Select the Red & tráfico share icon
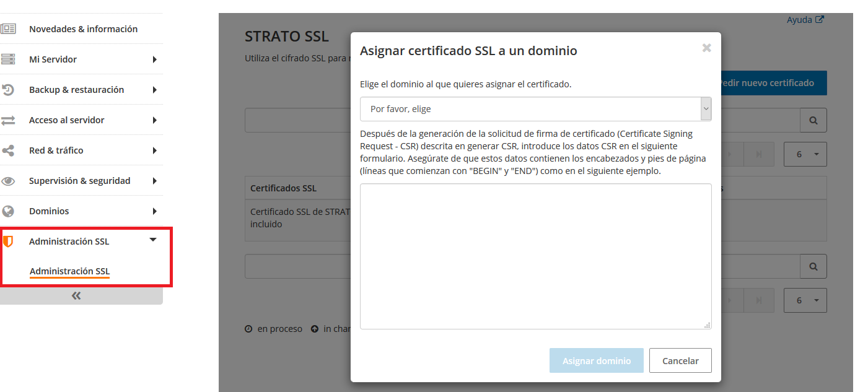 click(9, 150)
